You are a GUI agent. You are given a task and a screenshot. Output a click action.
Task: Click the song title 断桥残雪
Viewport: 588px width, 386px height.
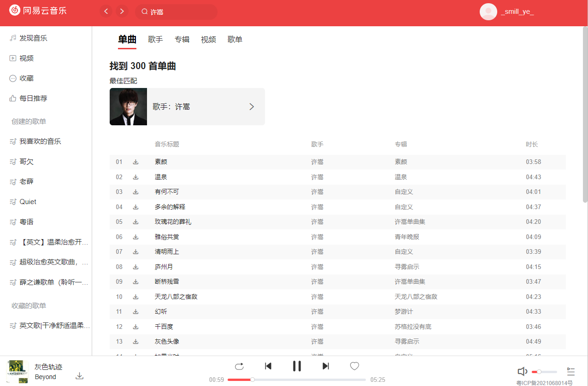coord(167,282)
